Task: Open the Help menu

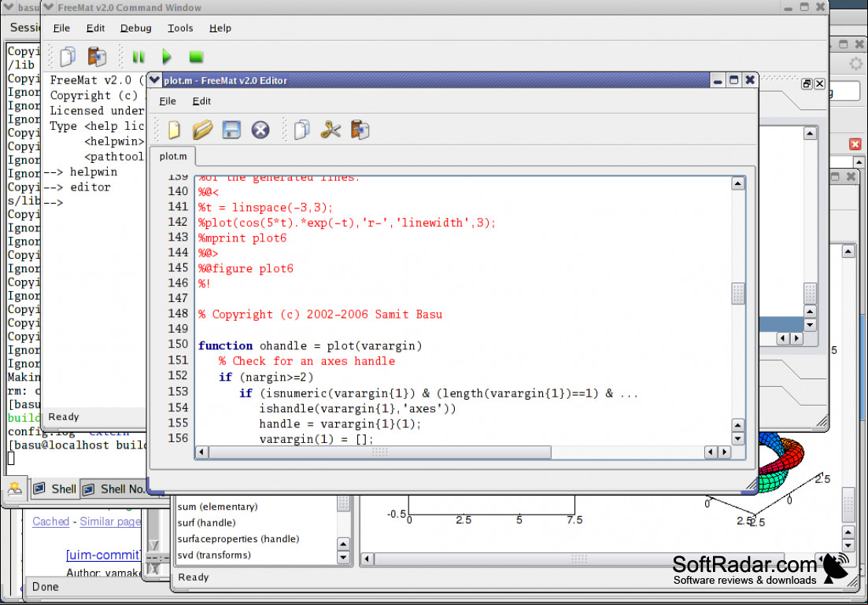Action: tap(220, 28)
